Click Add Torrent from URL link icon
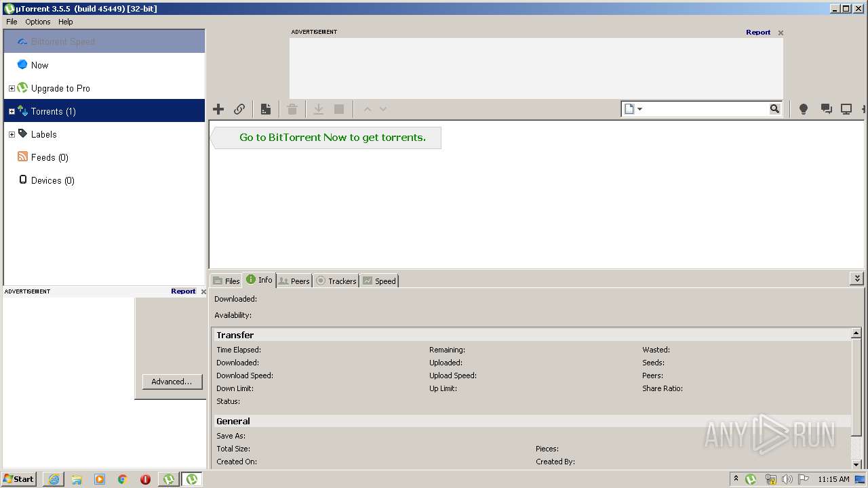Viewport: 868px width, 488px height. [239, 109]
